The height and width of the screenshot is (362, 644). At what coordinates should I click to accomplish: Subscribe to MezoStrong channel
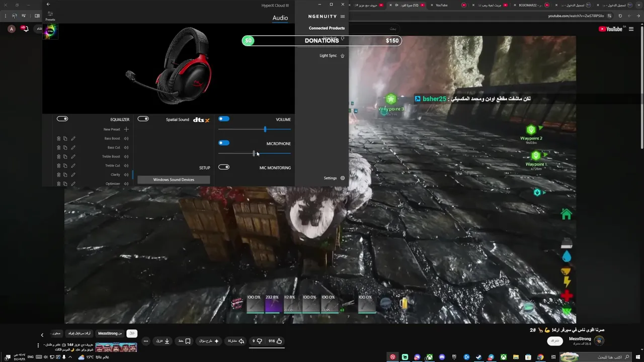(554, 341)
